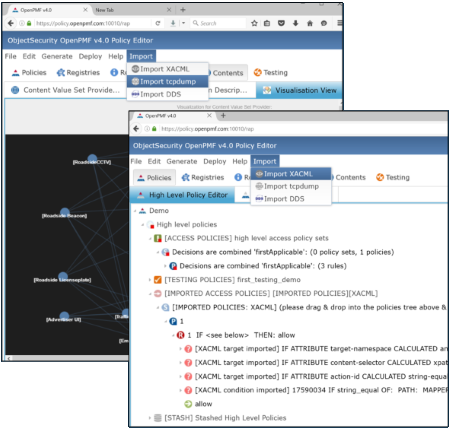The height and width of the screenshot is (429, 450).
Task: Toggle the TESTING POLICIES first_testing_demo checkbox icon
Action: click(x=158, y=280)
